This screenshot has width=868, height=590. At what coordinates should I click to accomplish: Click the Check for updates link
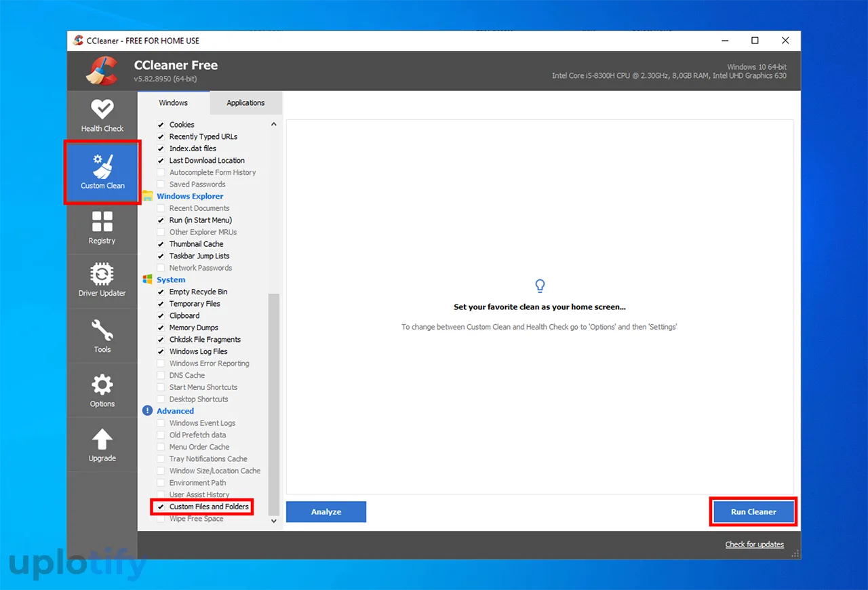pyautogui.click(x=754, y=545)
